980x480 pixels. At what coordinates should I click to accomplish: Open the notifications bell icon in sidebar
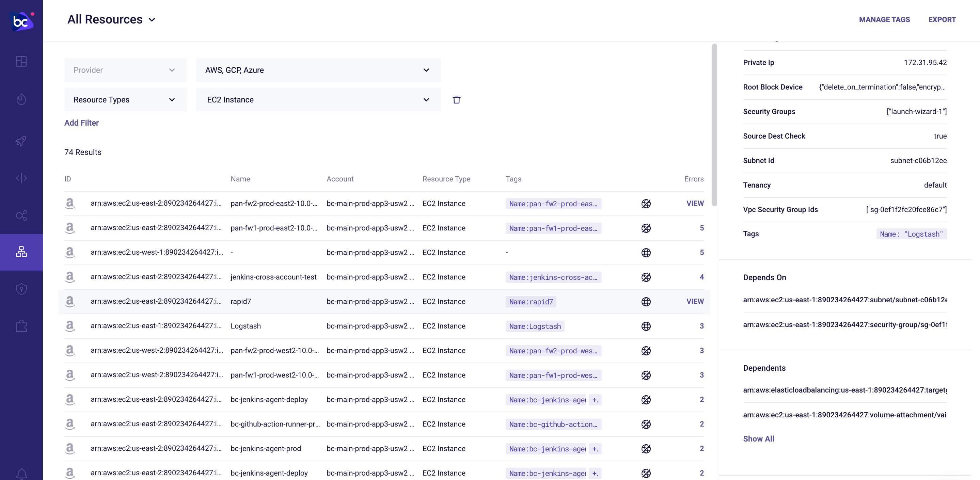[x=21, y=474]
